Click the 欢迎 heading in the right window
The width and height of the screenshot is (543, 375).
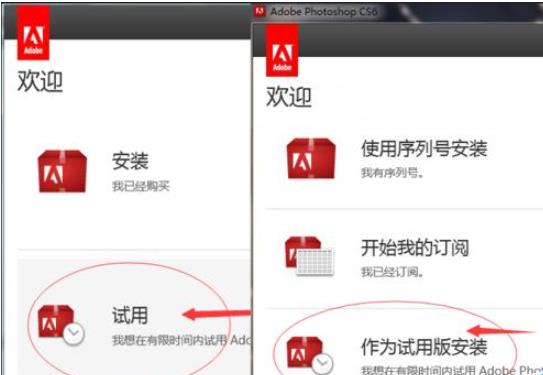pyautogui.click(x=289, y=97)
